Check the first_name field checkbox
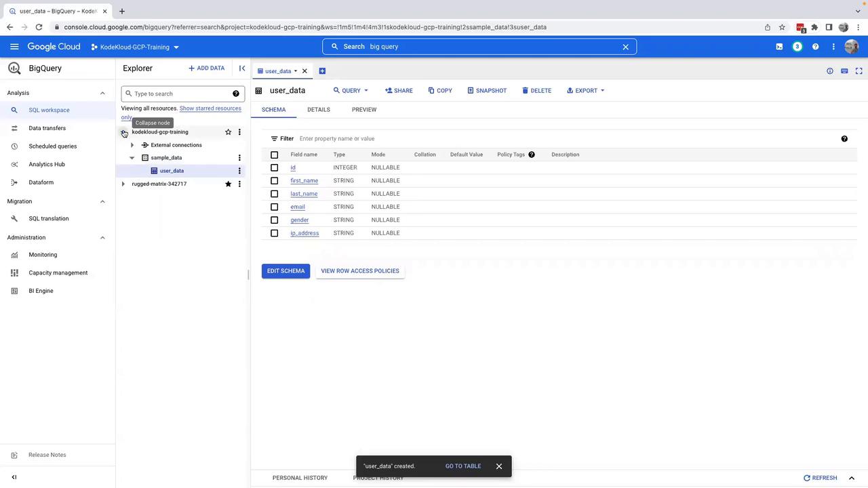Image resolution: width=868 pixels, height=488 pixels. pyautogui.click(x=274, y=181)
